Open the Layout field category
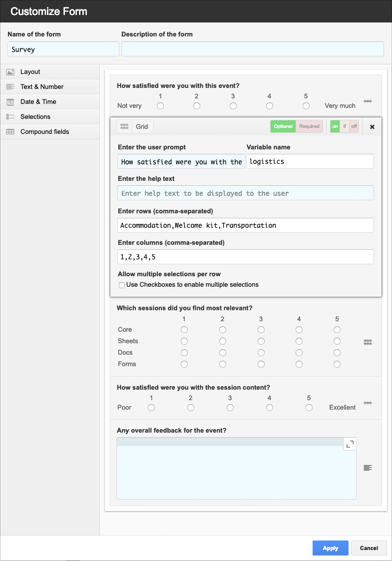Image resolution: width=392 pixels, height=561 pixels. (x=50, y=72)
